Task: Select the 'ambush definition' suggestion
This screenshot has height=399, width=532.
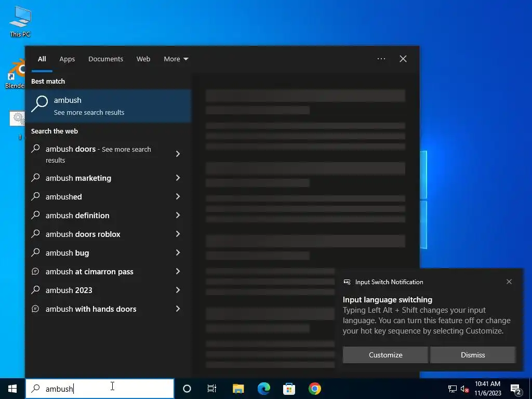Action: click(108, 215)
